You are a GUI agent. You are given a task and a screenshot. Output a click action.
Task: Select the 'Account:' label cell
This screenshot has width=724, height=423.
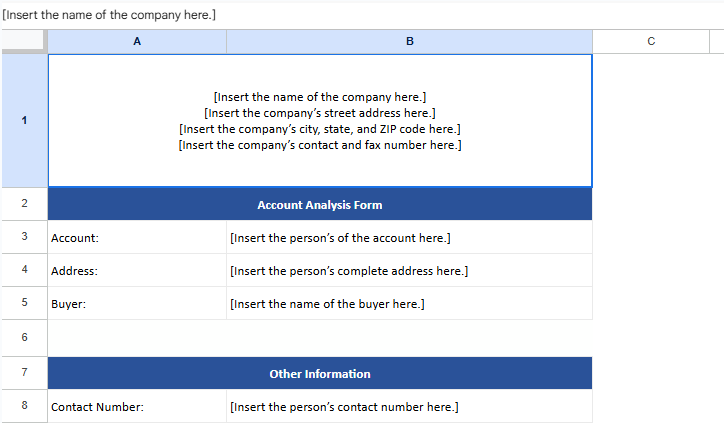pos(137,238)
